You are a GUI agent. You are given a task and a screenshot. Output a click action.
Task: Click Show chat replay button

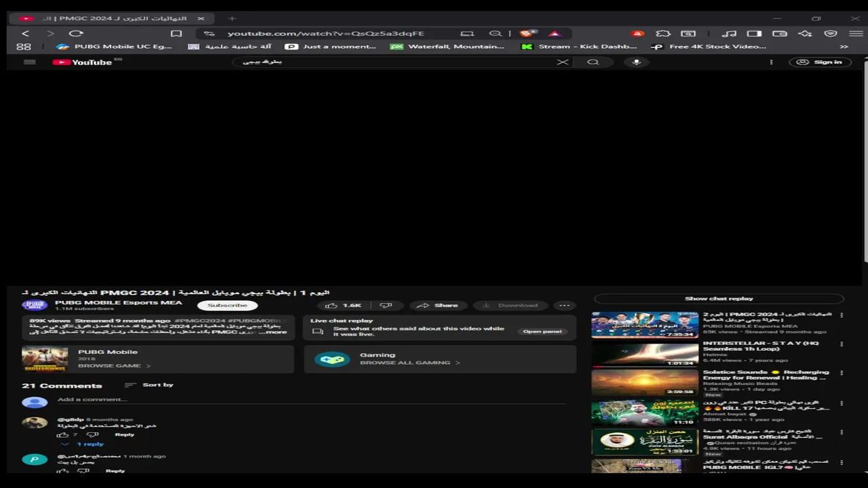tap(719, 298)
